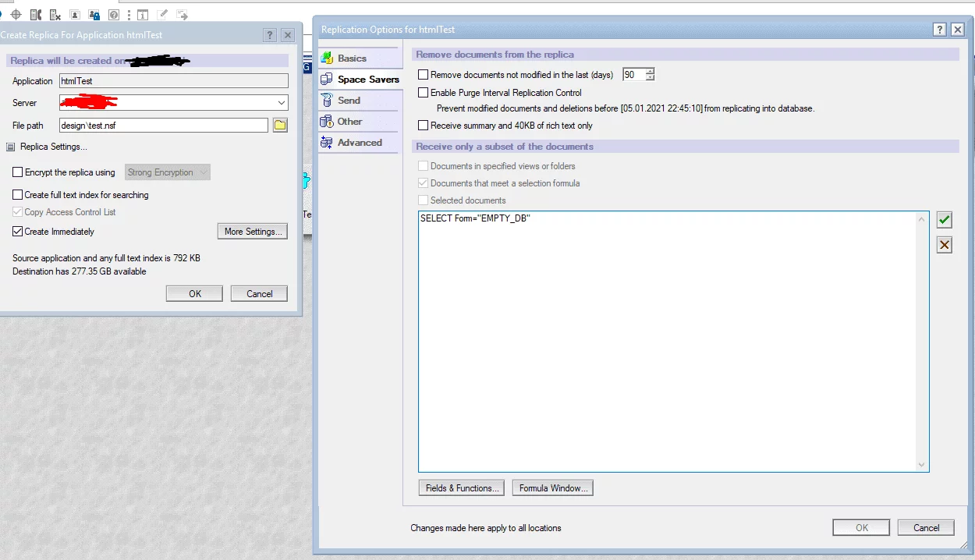Check Create full text index for searching
This screenshot has height=560, width=975.
pos(18,195)
